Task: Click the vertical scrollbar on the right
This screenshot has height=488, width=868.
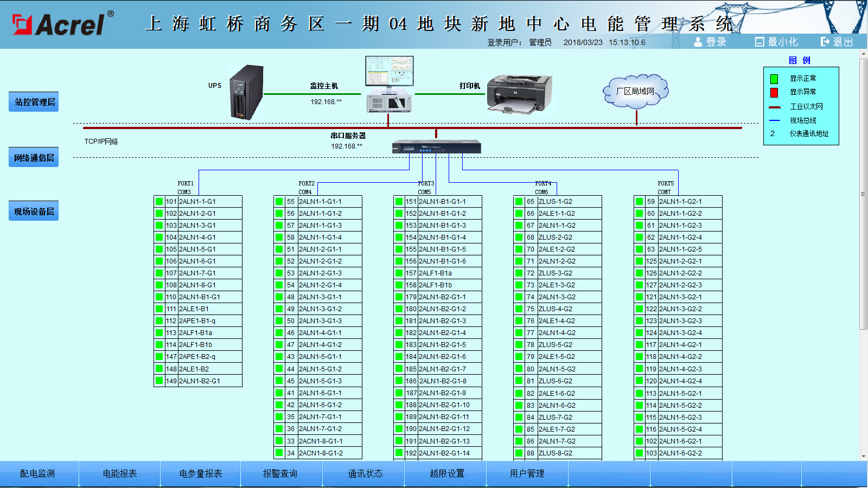Action: tap(863, 195)
